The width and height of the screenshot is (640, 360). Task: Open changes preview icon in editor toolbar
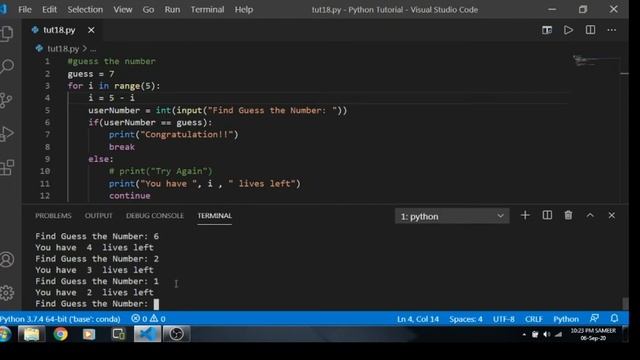(547, 30)
